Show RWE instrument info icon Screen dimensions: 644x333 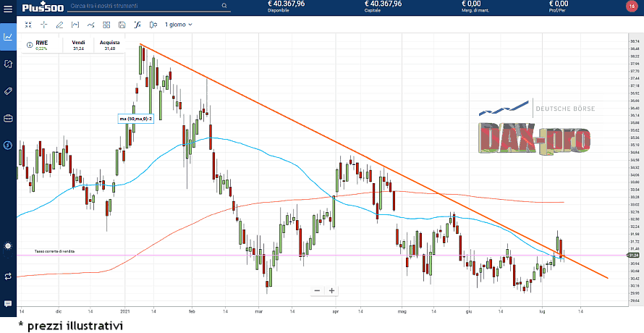pos(30,45)
